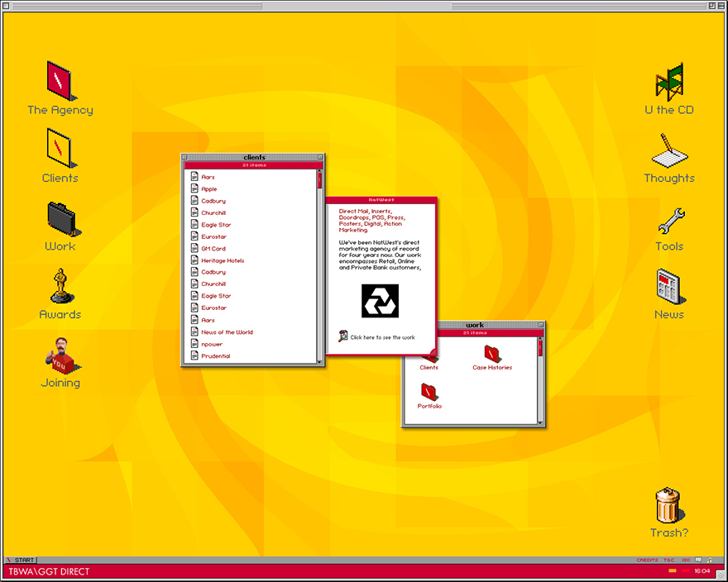Select the Aars entry above News of the World
Image resolution: width=728 pixels, height=582 pixels.
click(x=203, y=320)
